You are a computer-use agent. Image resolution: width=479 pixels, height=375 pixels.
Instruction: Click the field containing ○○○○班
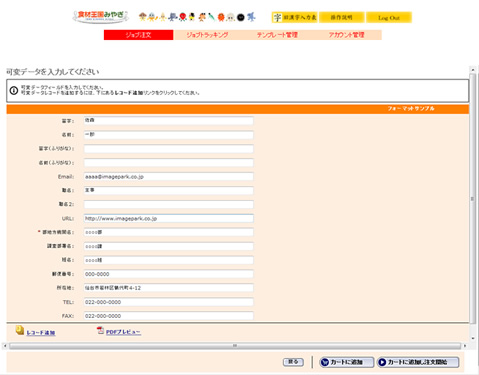pyautogui.click(x=168, y=260)
